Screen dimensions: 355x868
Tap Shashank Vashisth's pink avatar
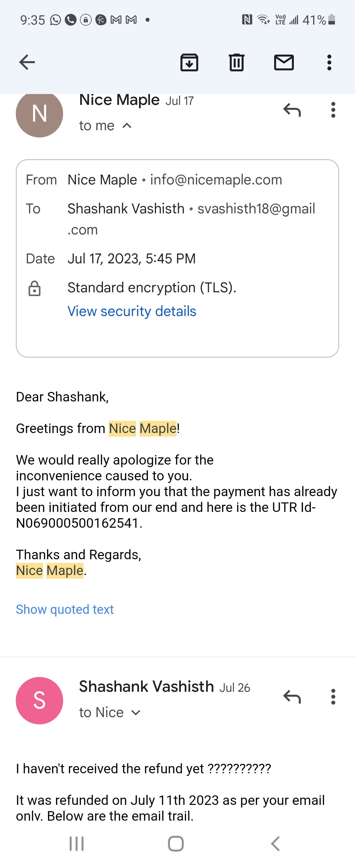tap(39, 700)
